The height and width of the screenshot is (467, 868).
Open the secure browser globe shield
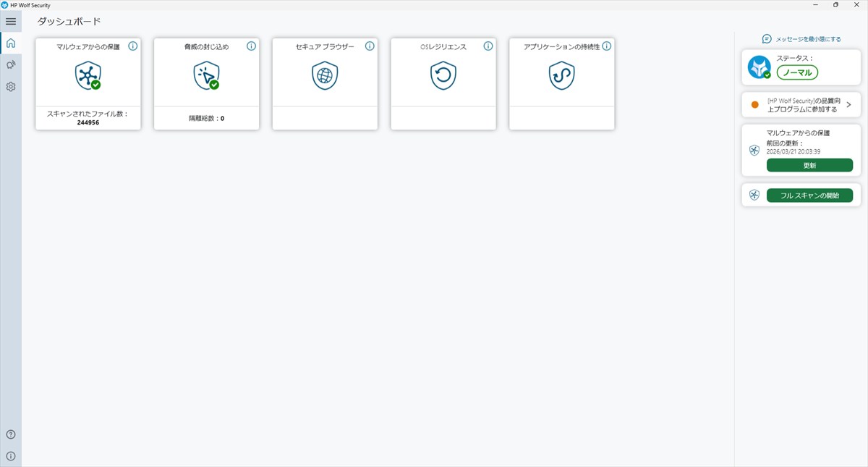[x=325, y=75]
